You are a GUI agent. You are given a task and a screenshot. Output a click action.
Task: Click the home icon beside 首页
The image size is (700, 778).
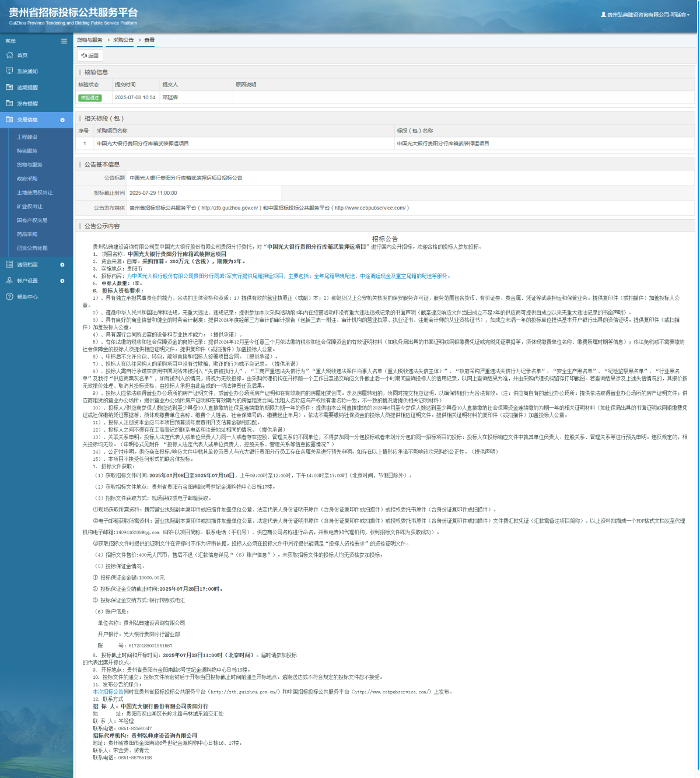click(9, 55)
